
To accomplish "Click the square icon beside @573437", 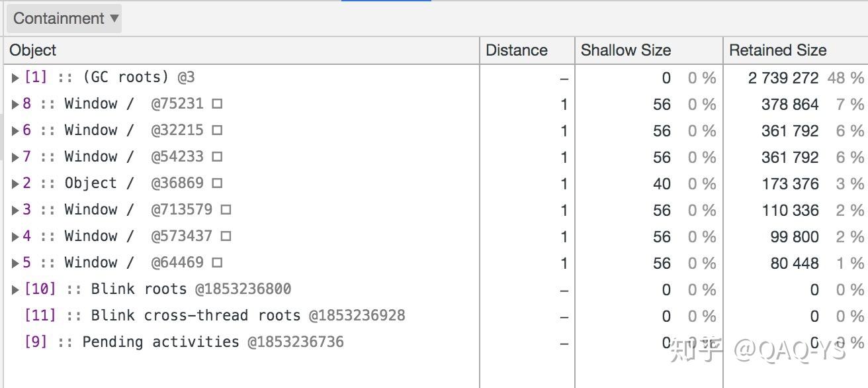I will 226,236.
